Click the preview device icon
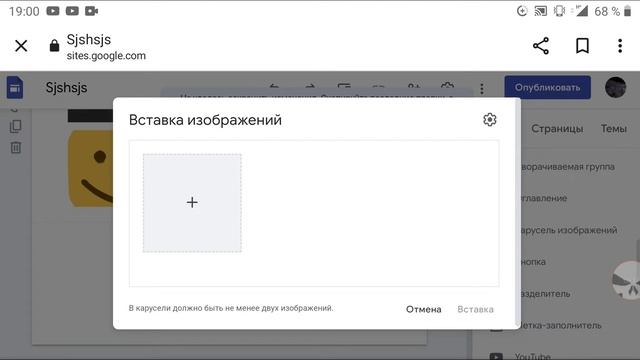Viewport: 640px width, 360px height. click(344, 87)
